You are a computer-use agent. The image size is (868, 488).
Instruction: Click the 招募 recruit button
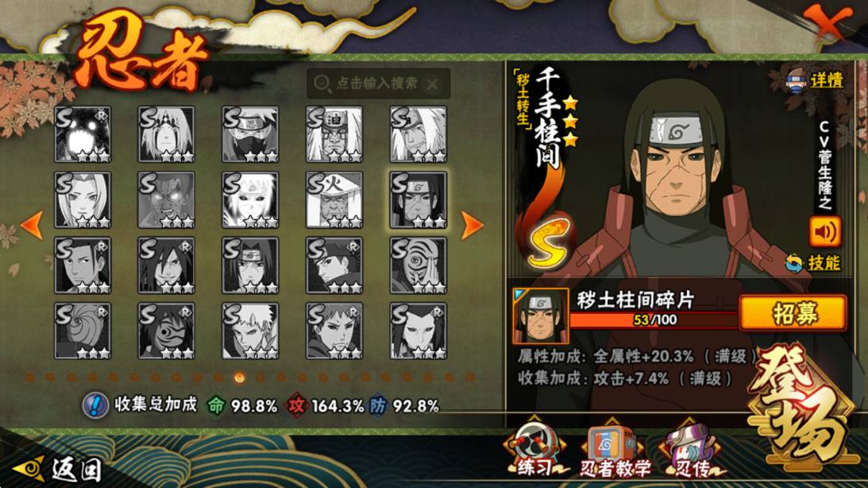[x=793, y=313]
